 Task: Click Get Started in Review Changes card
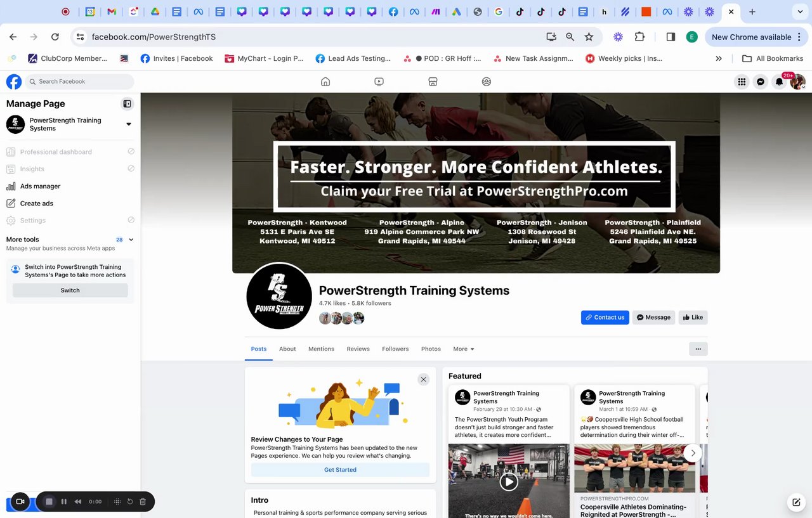[x=340, y=470]
